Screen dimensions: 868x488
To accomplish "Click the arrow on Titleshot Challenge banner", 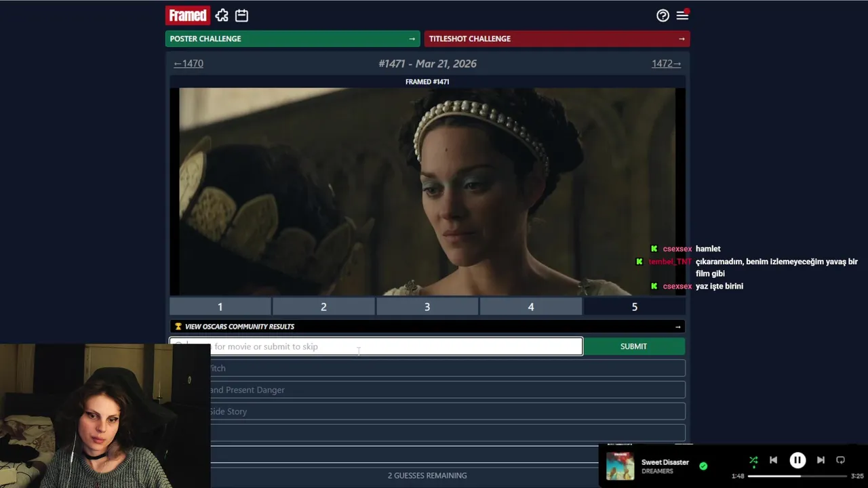I will click(682, 39).
